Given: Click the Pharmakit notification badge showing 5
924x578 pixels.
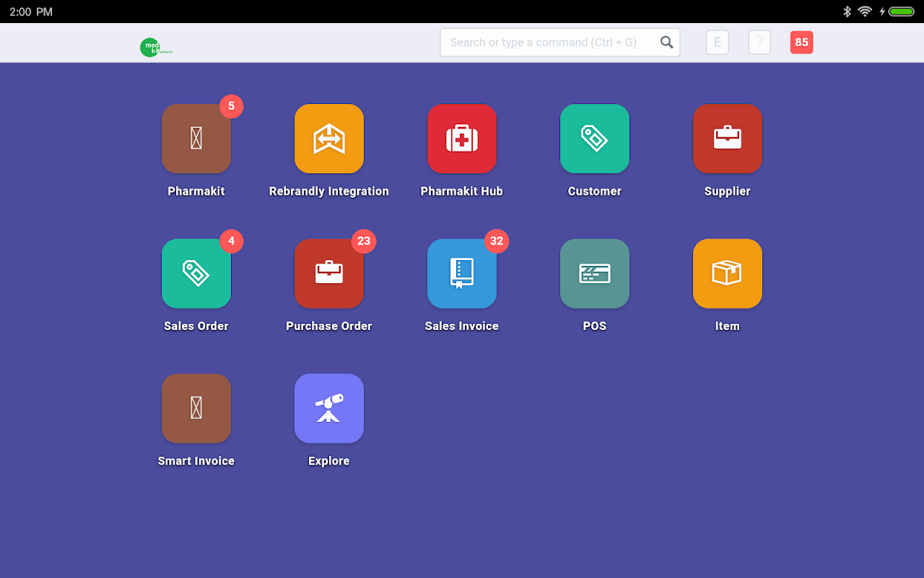Looking at the screenshot, I should pyautogui.click(x=231, y=106).
